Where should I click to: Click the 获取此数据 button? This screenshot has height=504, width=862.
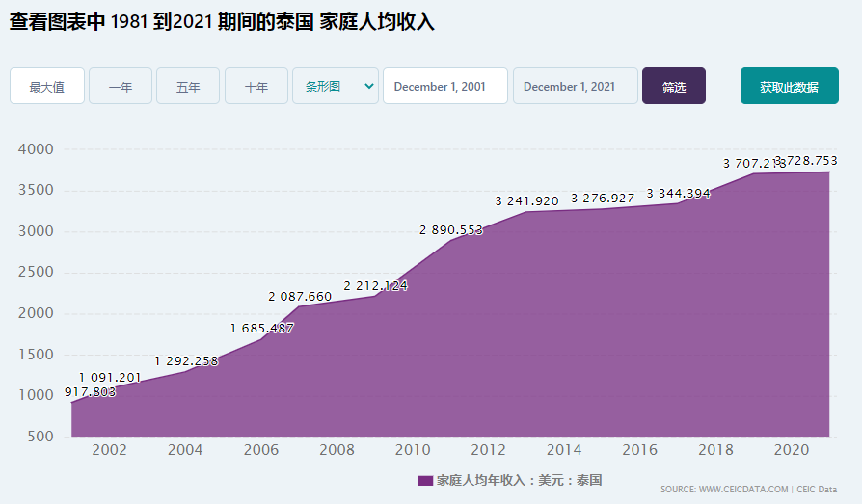790,87
